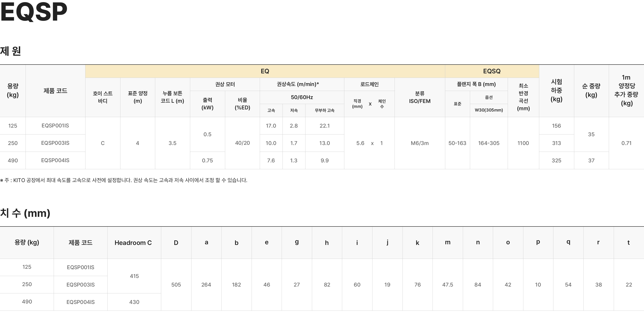Click the 40/20 duty ratio cell

point(242,143)
